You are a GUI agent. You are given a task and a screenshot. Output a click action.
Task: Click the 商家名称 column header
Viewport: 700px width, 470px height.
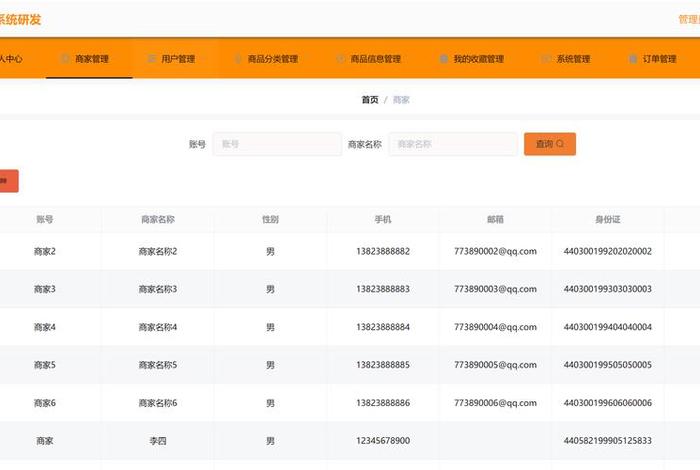(158, 219)
